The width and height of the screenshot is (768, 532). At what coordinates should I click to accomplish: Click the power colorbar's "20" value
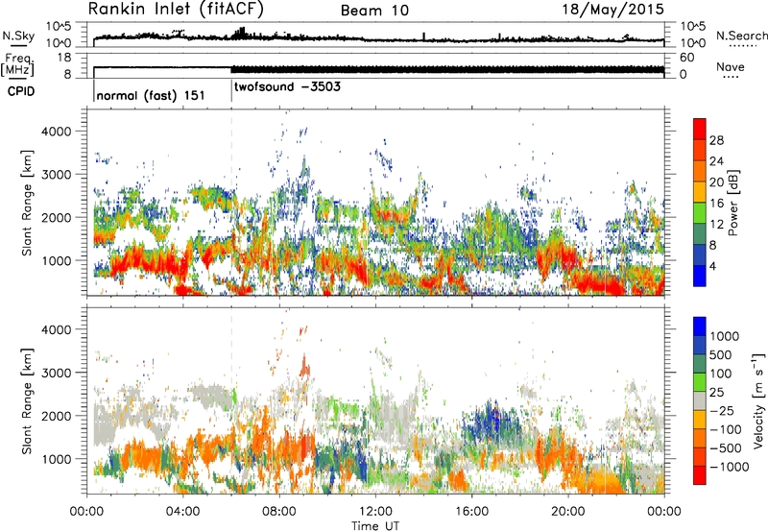tap(716, 182)
